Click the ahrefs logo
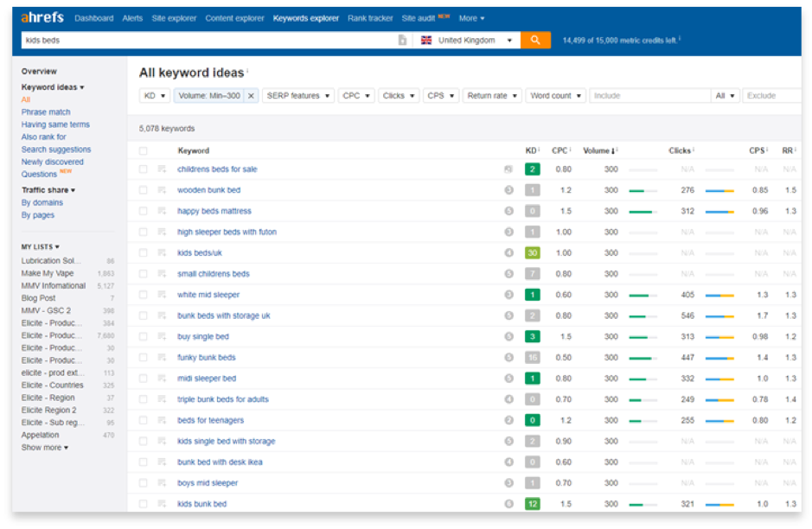 click(42, 17)
